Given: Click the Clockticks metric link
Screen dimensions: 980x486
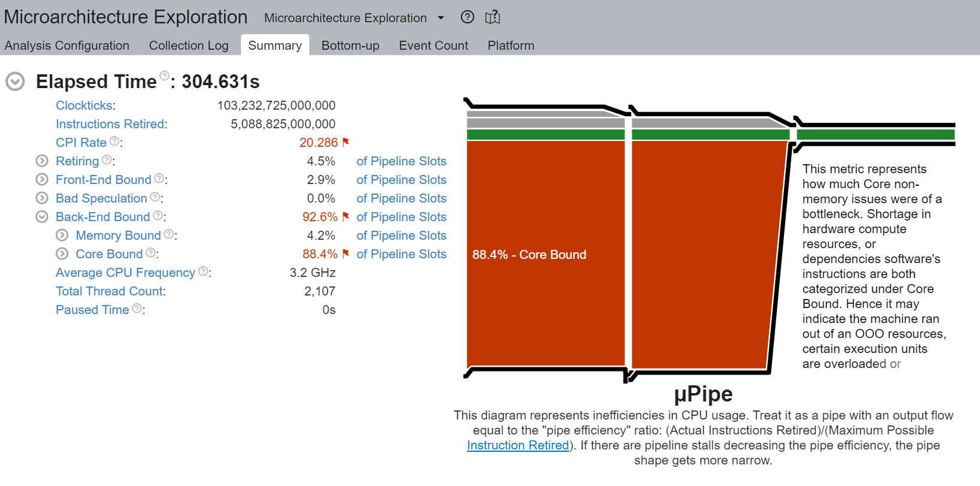Looking at the screenshot, I should pos(84,105).
